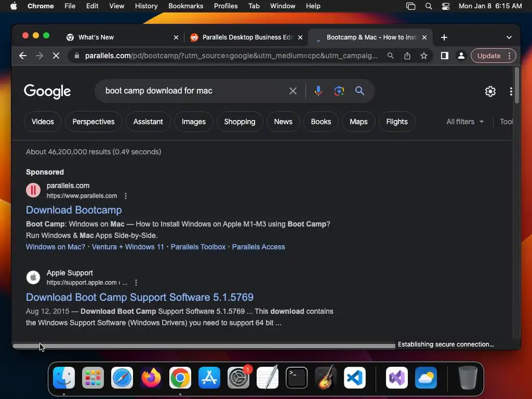The height and width of the screenshot is (399, 532).
Task: Filter results by Videos
Action: tap(43, 122)
